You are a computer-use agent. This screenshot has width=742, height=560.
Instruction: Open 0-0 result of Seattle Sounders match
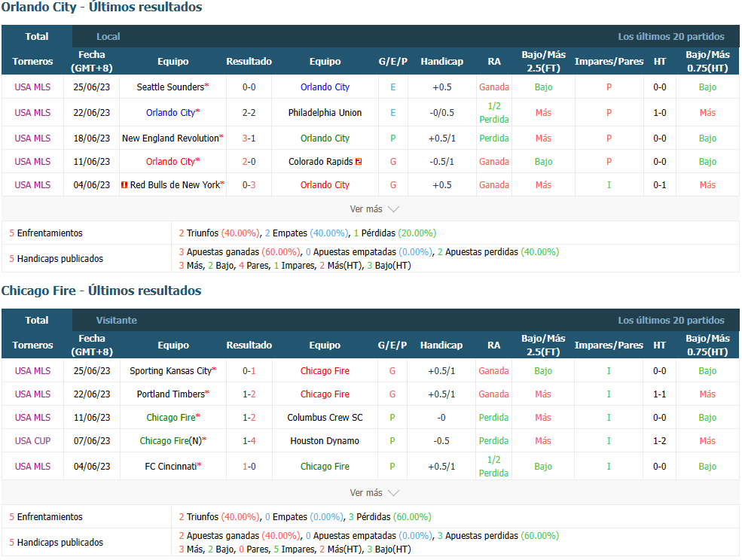click(249, 87)
